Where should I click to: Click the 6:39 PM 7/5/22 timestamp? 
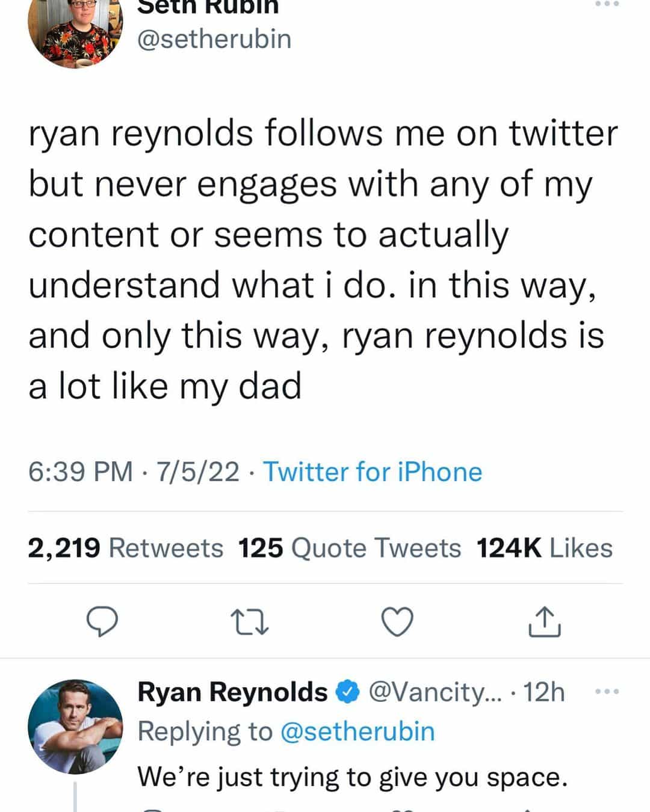pos(134,472)
